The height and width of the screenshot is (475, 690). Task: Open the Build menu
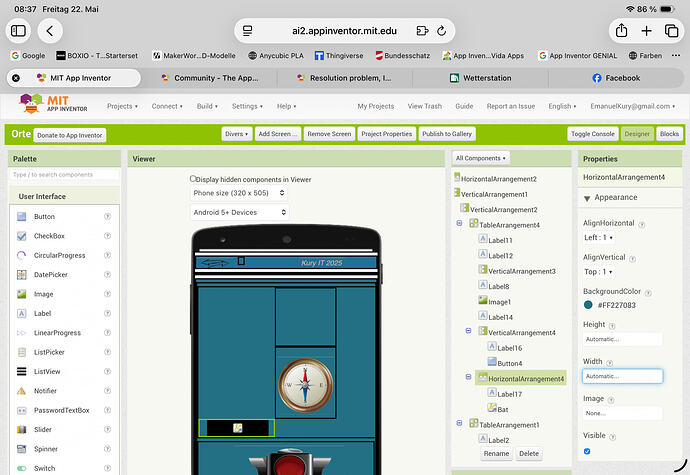[207, 106]
